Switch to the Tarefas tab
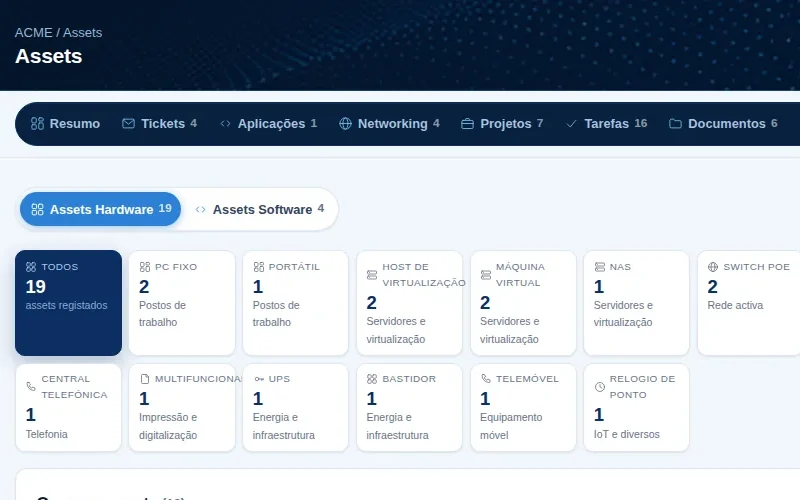 click(607, 124)
